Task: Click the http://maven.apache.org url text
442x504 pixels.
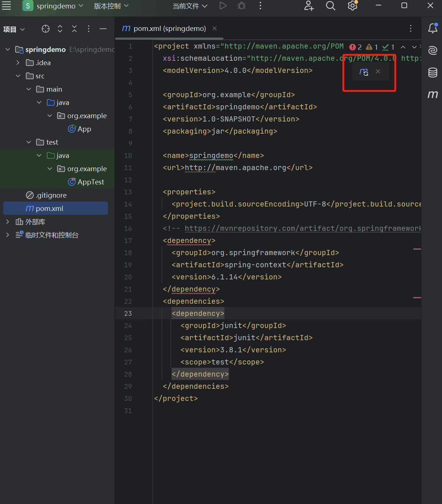Action: (236, 168)
